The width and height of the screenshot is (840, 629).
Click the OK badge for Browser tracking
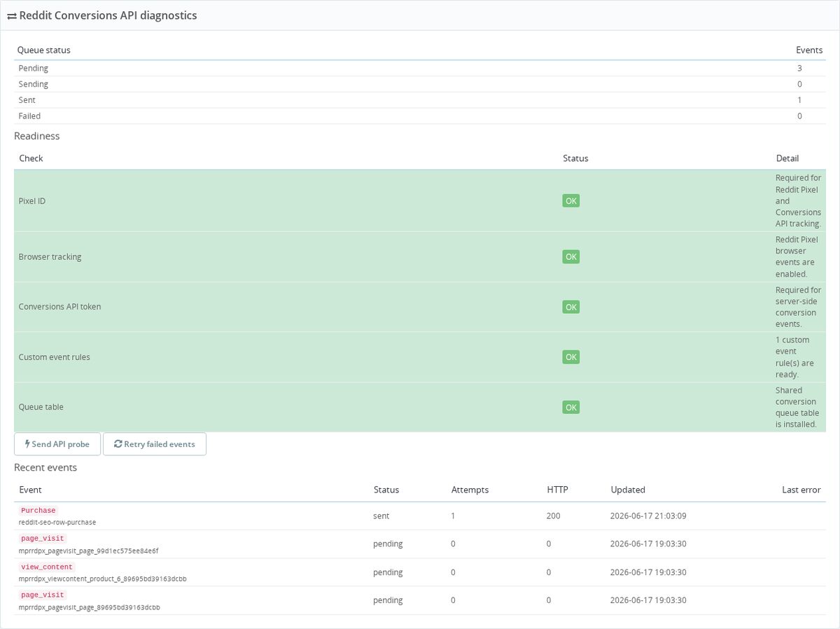571,257
